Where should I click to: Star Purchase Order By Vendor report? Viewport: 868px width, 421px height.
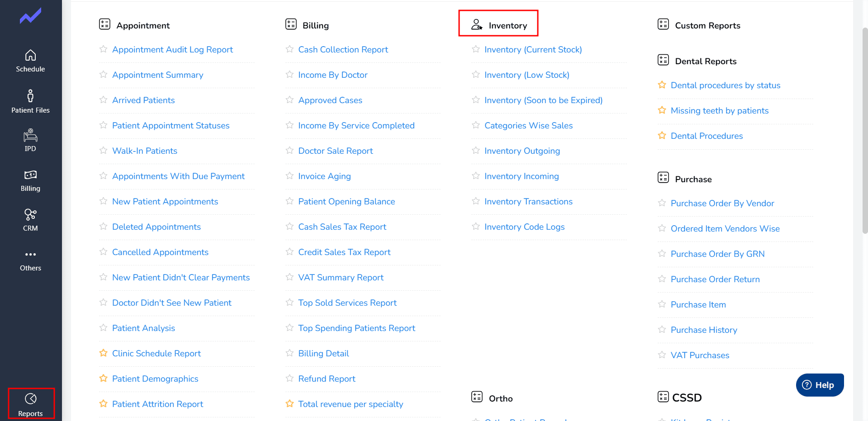[x=662, y=203]
